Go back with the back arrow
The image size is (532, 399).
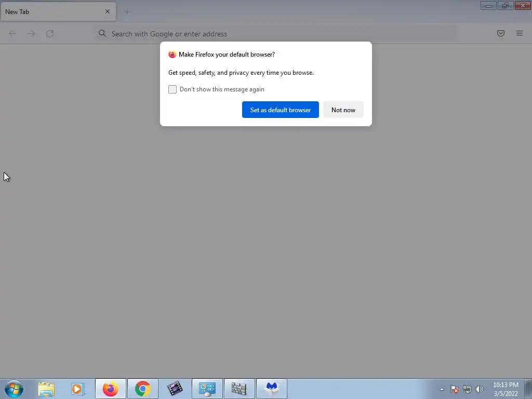(12, 34)
